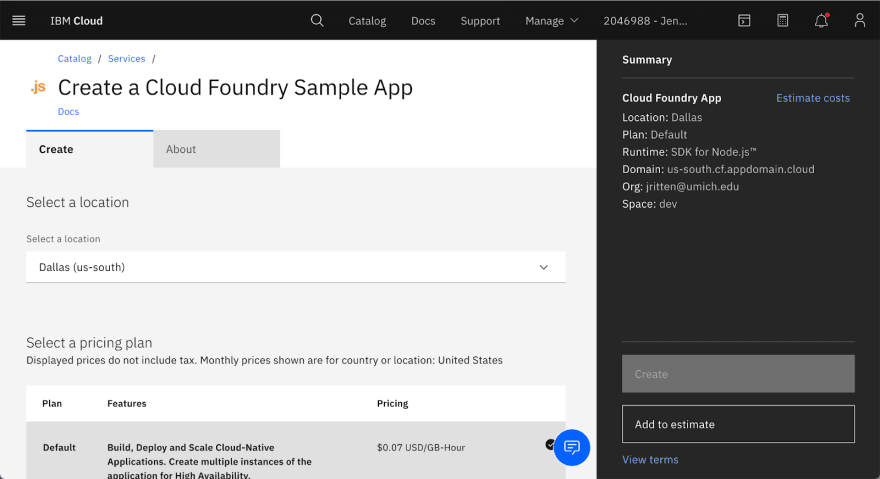Click Add to estimate button
This screenshot has width=880, height=479.
point(738,424)
